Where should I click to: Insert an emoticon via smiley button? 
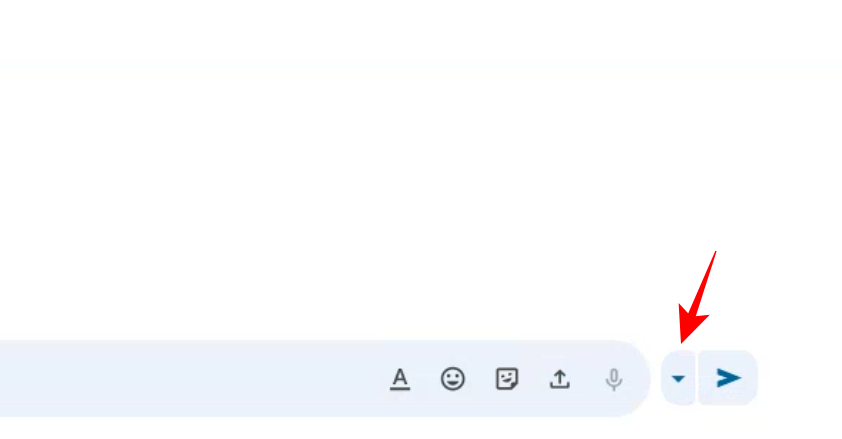pyautogui.click(x=453, y=379)
